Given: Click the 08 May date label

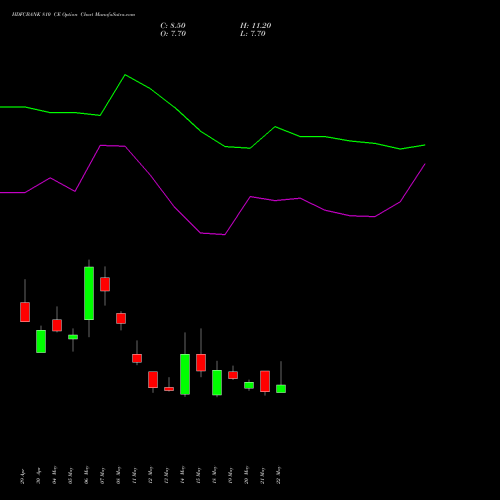Looking at the screenshot, I should 119,475.
